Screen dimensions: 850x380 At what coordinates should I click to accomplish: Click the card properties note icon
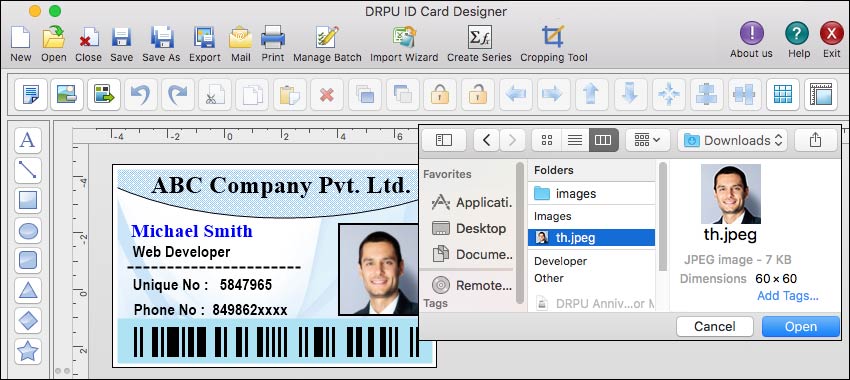point(31,94)
